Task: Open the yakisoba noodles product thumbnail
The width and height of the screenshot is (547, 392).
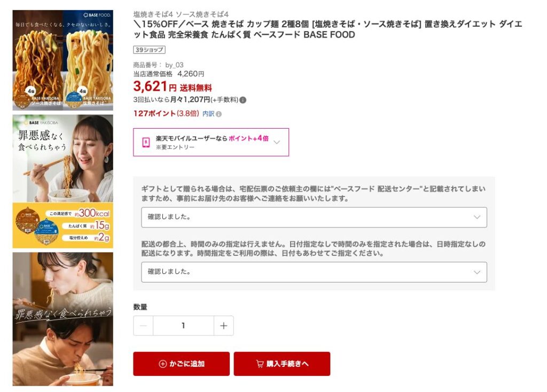Action: click(63, 60)
